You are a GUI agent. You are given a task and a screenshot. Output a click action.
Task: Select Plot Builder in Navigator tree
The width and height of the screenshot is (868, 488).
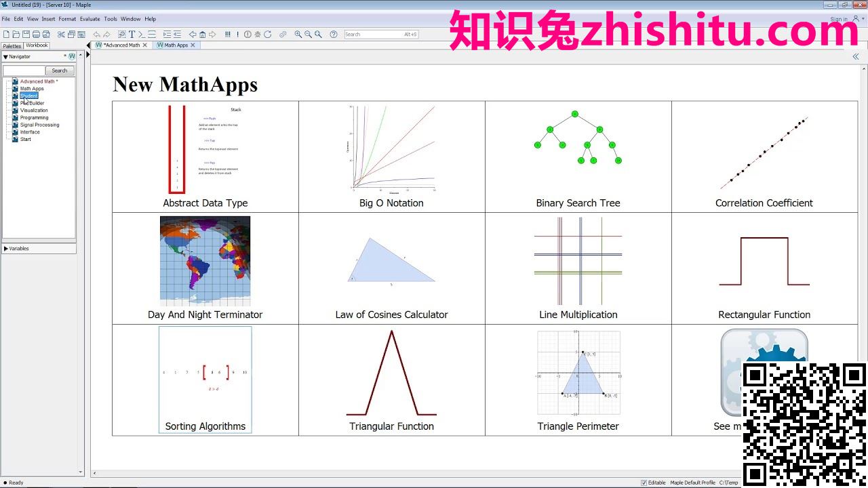pos(32,103)
